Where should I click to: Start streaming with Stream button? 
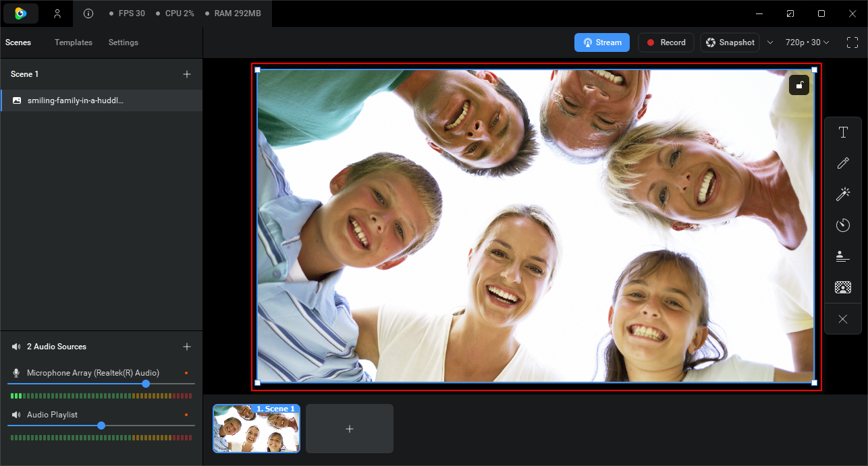tap(602, 42)
